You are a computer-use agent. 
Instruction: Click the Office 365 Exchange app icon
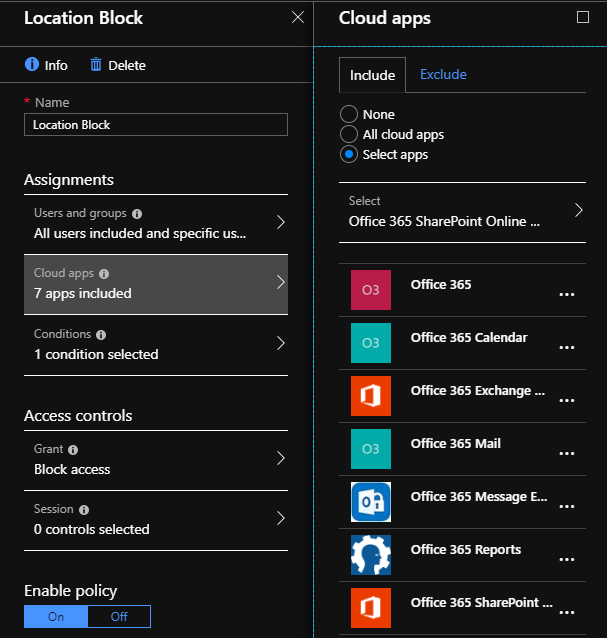371,395
